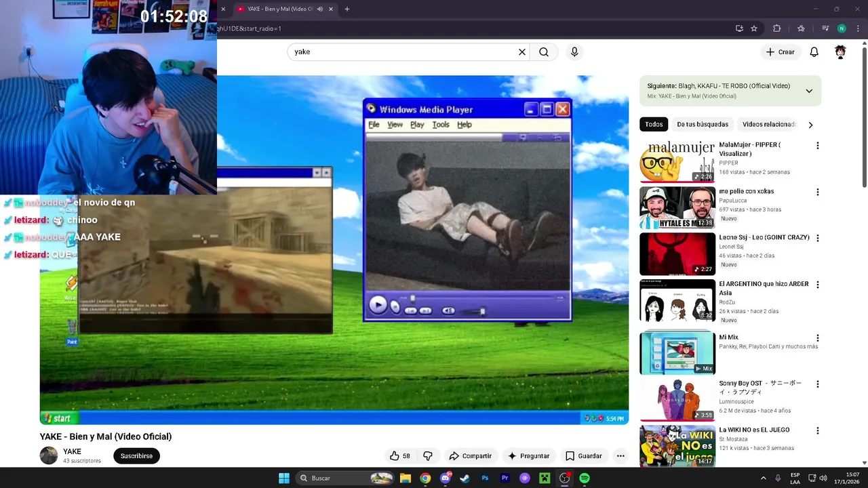
Task: Open Premiere Pro from the taskbar
Action: (505, 478)
